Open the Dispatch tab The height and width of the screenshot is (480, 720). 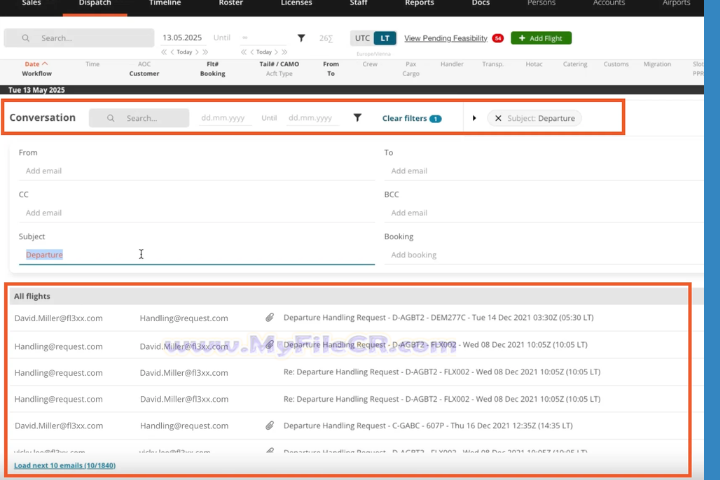tap(95, 4)
